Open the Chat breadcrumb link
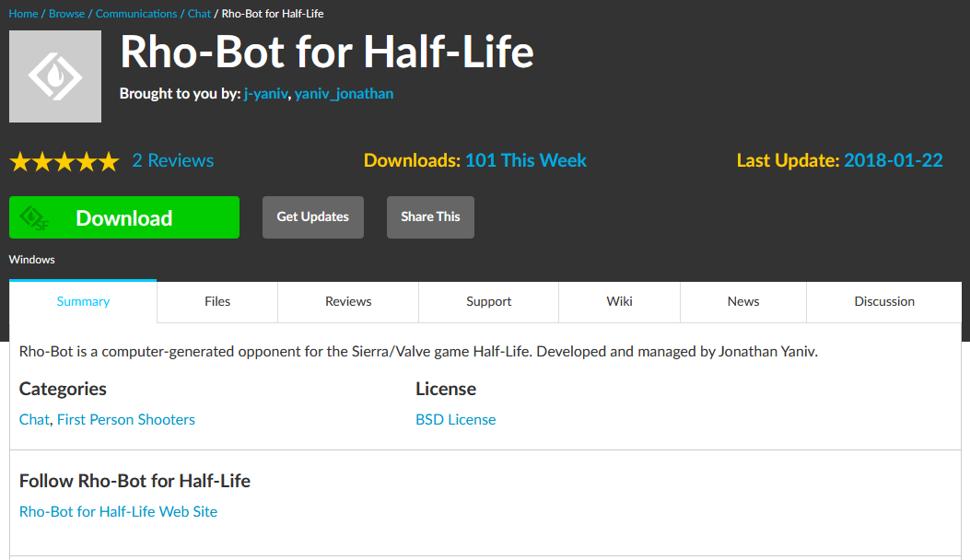This screenshot has height=560, width=970. pyautogui.click(x=199, y=14)
